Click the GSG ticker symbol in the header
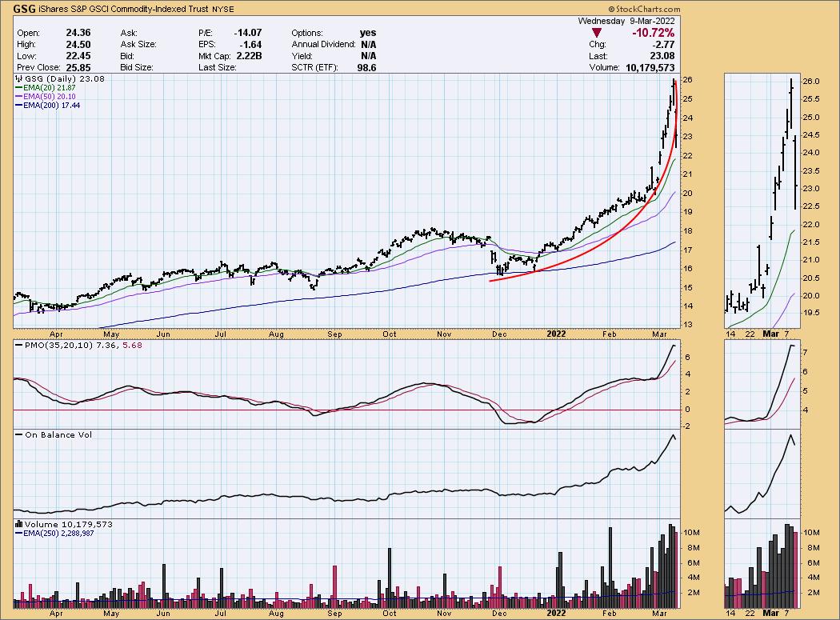840x620 pixels. pyautogui.click(x=25, y=9)
